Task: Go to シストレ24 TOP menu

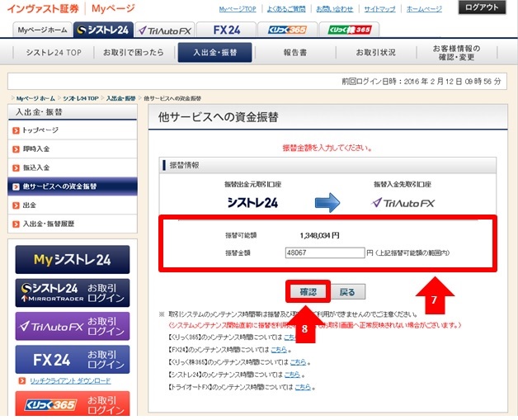Action: point(54,53)
